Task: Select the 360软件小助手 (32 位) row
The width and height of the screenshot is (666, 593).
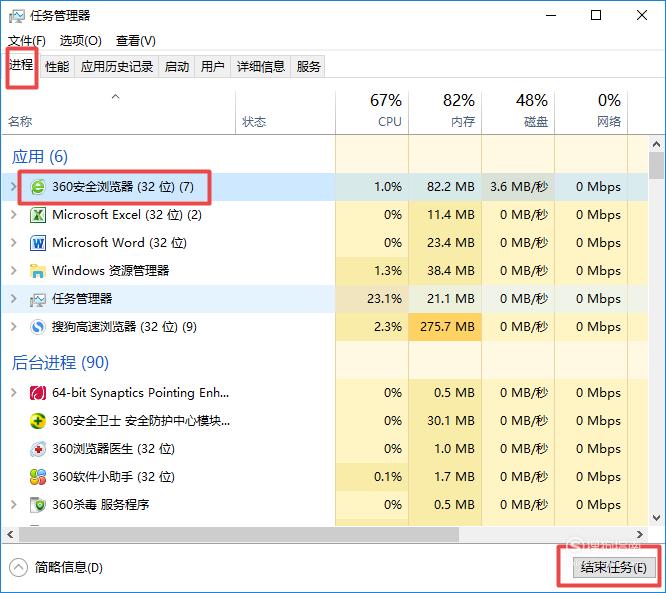Action: pos(325,477)
